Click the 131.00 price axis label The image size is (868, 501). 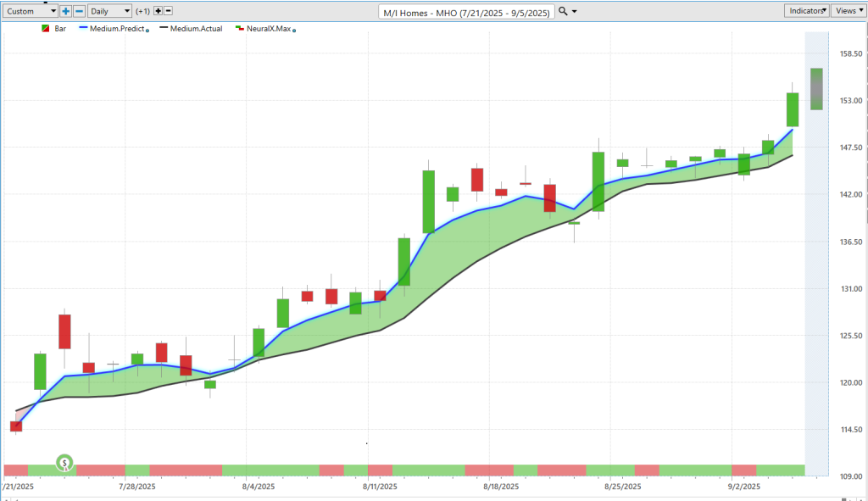pyautogui.click(x=851, y=288)
